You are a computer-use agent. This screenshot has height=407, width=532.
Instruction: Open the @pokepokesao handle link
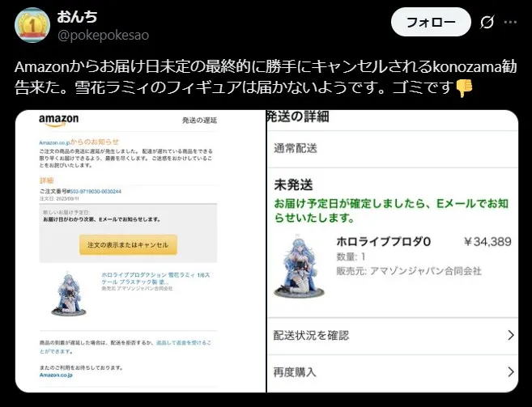pos(103,36)
